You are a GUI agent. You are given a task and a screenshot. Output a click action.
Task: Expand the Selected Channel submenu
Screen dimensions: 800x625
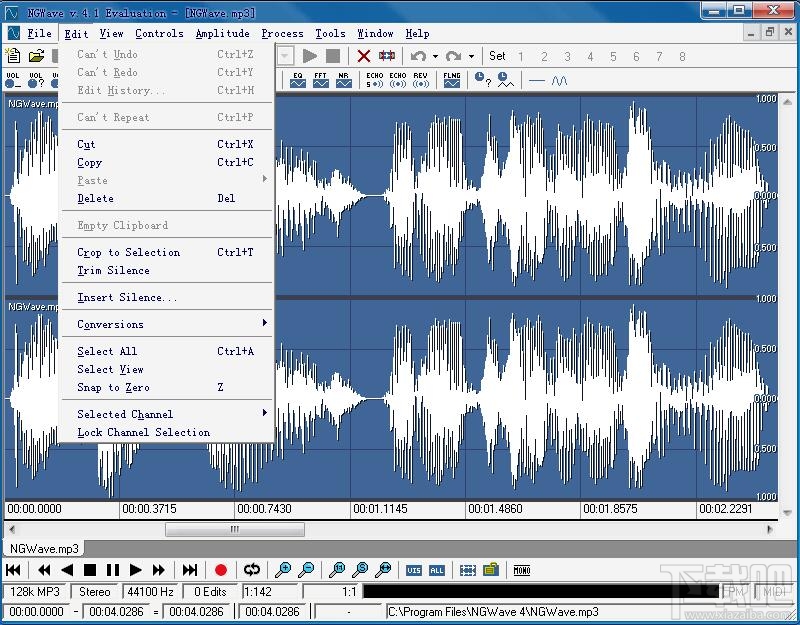point(126,413)
